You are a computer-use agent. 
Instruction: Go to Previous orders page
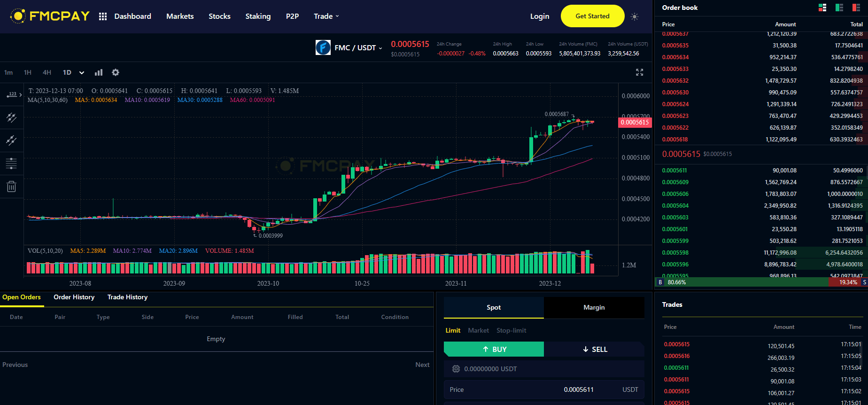(x=15, y=365)
